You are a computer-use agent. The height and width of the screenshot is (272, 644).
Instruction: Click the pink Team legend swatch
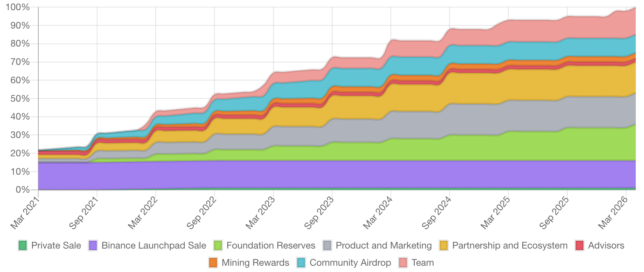click(x=403, y=263)
